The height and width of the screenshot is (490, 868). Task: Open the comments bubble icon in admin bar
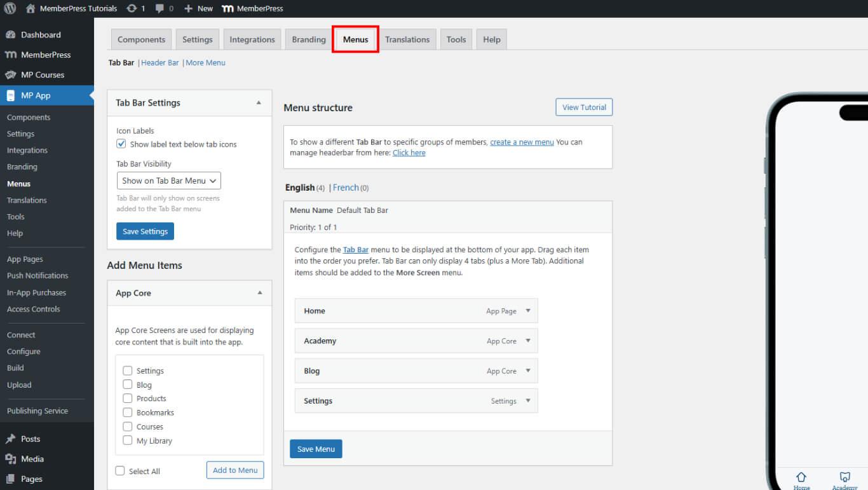coord(160,8)
